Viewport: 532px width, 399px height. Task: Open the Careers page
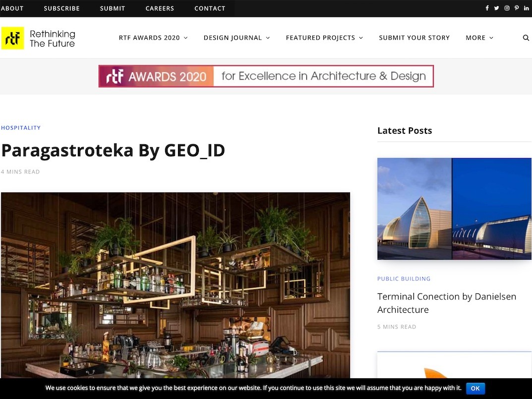[160, 8]
